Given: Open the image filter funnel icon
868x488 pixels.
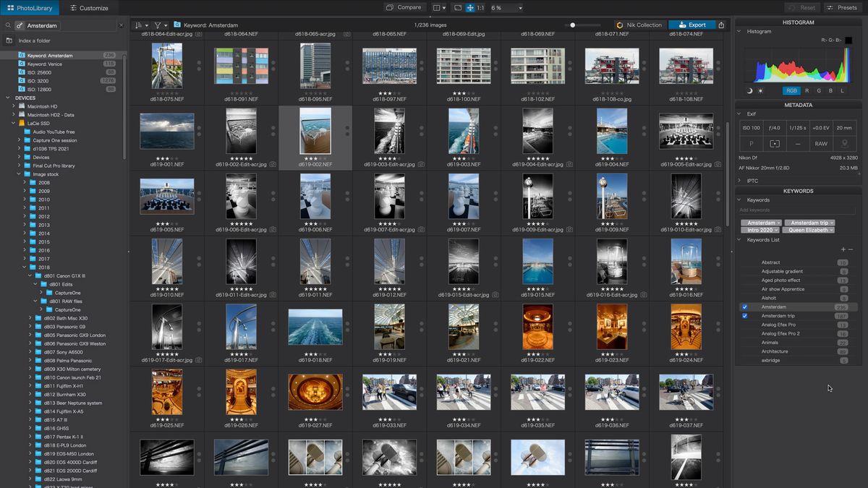Looking at the screenshot, I should 159,25.
